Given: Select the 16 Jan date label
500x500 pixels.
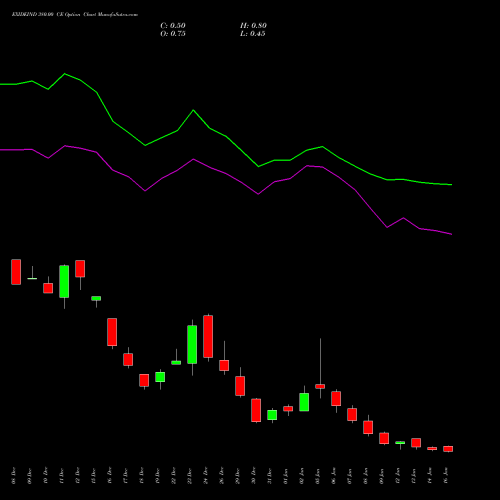Looking at the screenshot, I should [446, 476].
